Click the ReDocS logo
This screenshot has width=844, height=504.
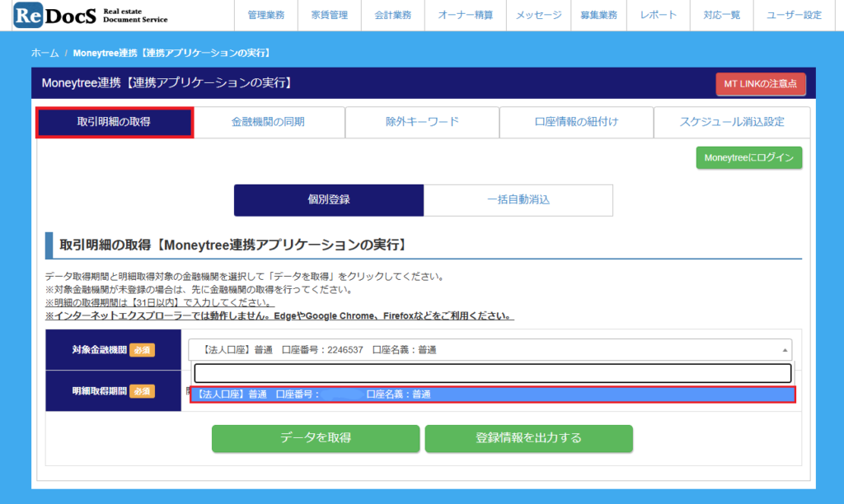click(91, 15)
